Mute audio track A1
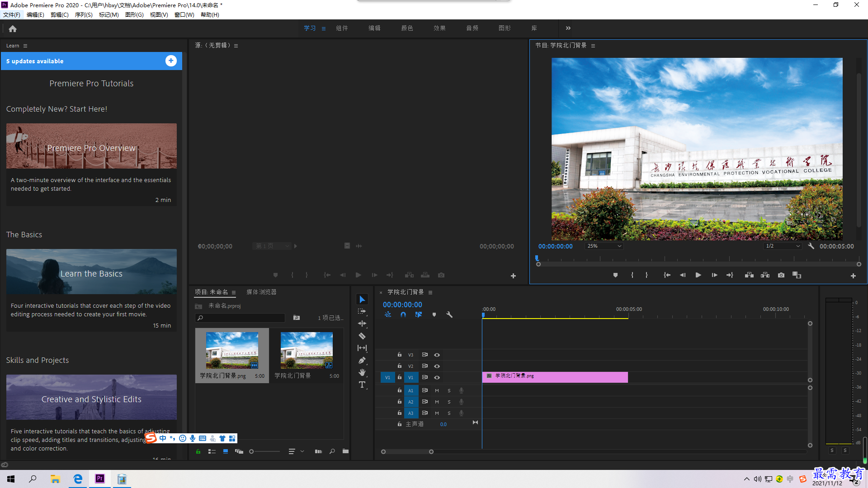868x488 pixels. (437, 390)
